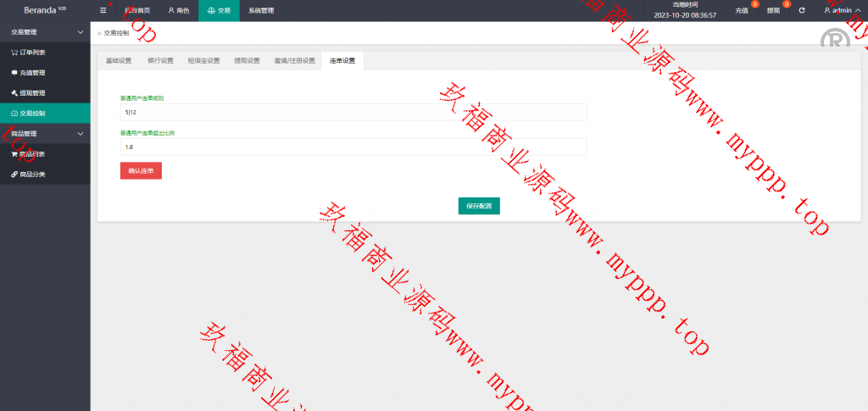Image resolution: width=868 pixels, height=411 pixels.
Task: Click the green 保存配置 button
Action: (479, 206)
